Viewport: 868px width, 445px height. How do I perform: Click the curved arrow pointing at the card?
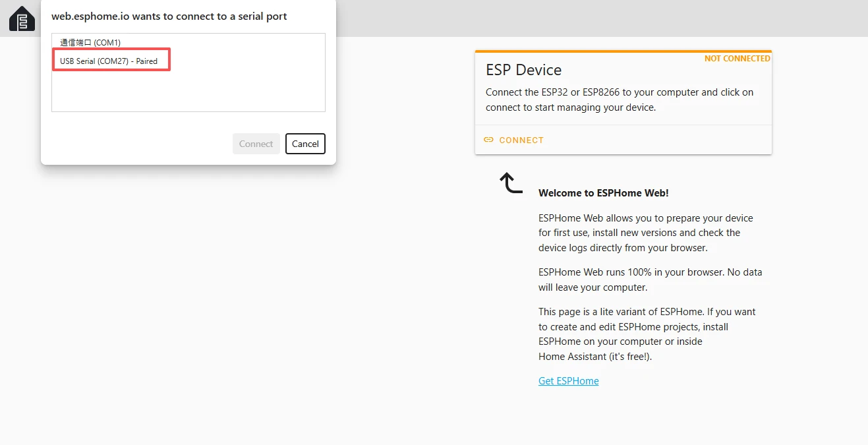[510, 183]
